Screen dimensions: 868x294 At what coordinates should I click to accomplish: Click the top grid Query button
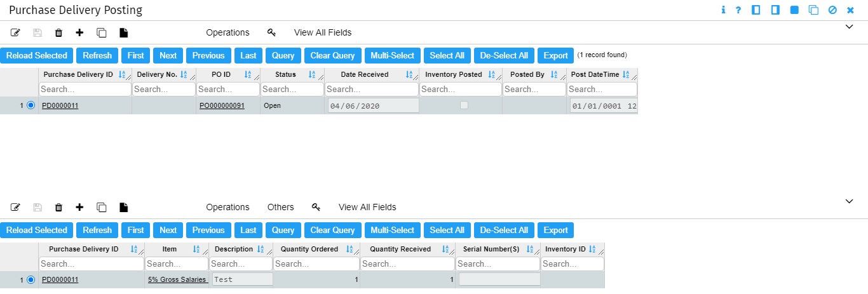pos(283,55)
